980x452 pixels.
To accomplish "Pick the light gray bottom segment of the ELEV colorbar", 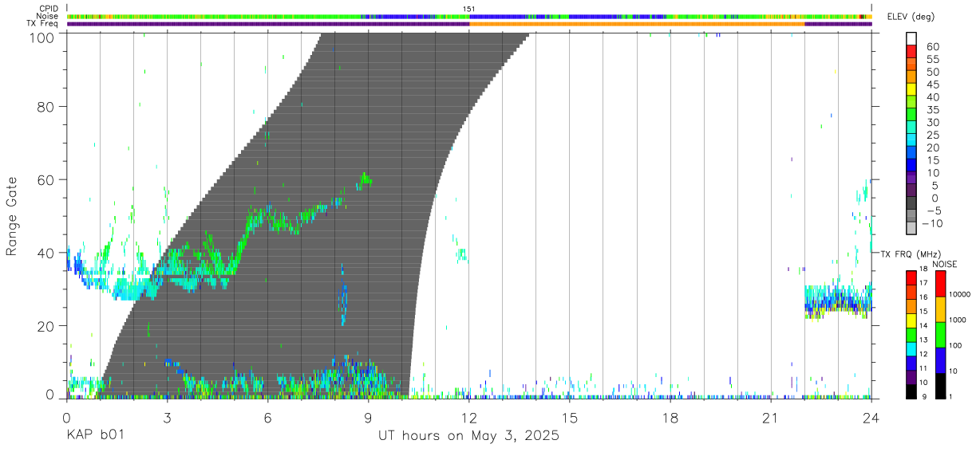I will pyautogui.click(x=912, y=229).
